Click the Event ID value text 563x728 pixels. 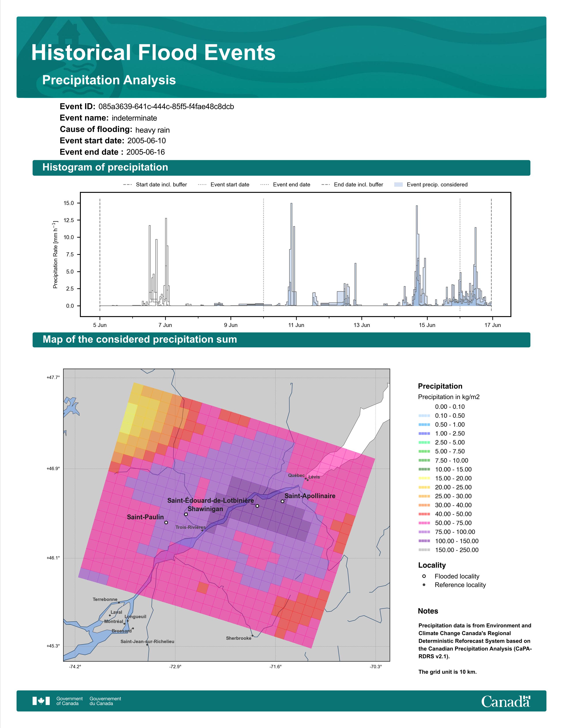click(x=166, y=107)
